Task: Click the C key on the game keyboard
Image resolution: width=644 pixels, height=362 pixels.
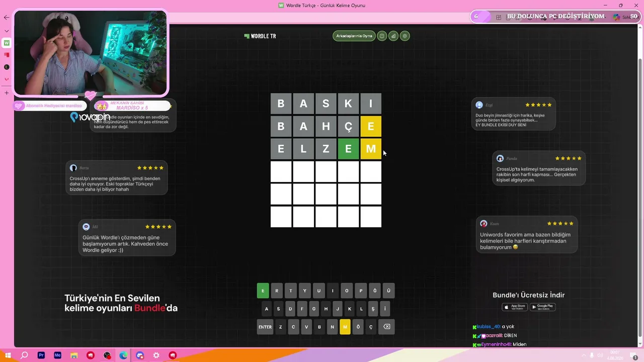Action: [293, 327]
